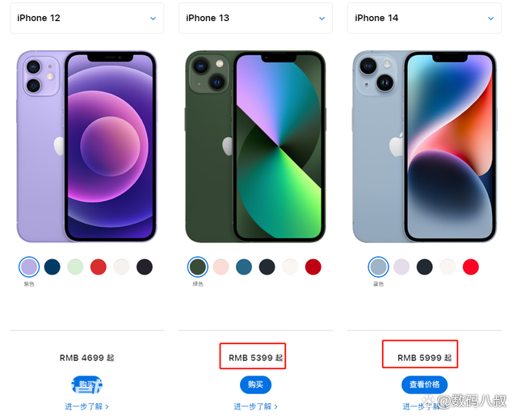This screenshot has width=517, height=420.
Task: Pick the light green iPhone 12 color
Action: (75, 267)
